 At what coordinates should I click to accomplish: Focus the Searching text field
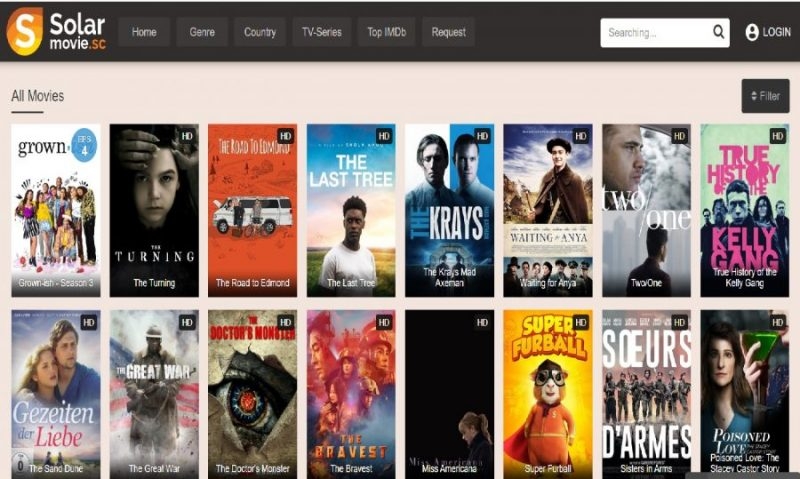[x=653, y=33]
